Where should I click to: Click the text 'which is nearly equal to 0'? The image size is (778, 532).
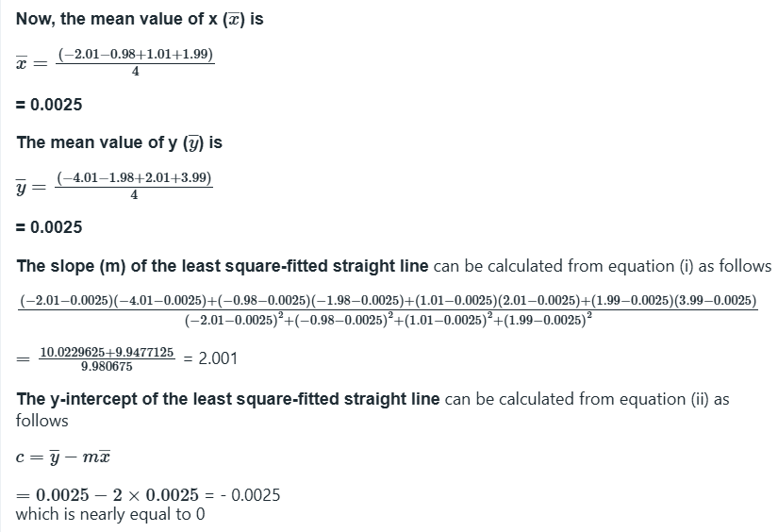click(109, 514)
